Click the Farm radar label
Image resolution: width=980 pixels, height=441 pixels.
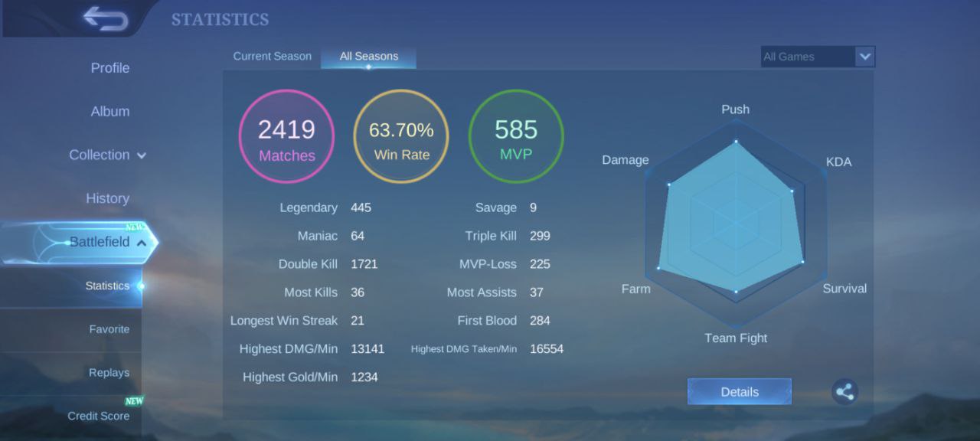[636, 289]
